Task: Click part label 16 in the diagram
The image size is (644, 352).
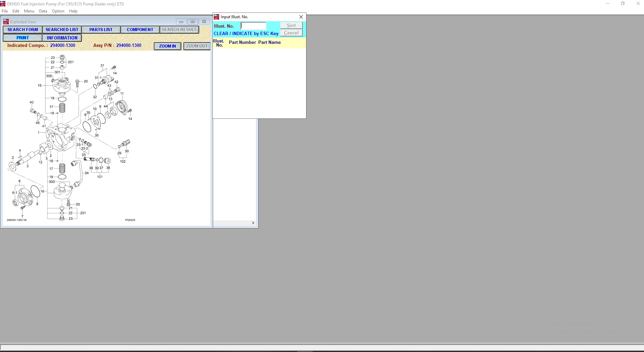Action: pos(42,191)
